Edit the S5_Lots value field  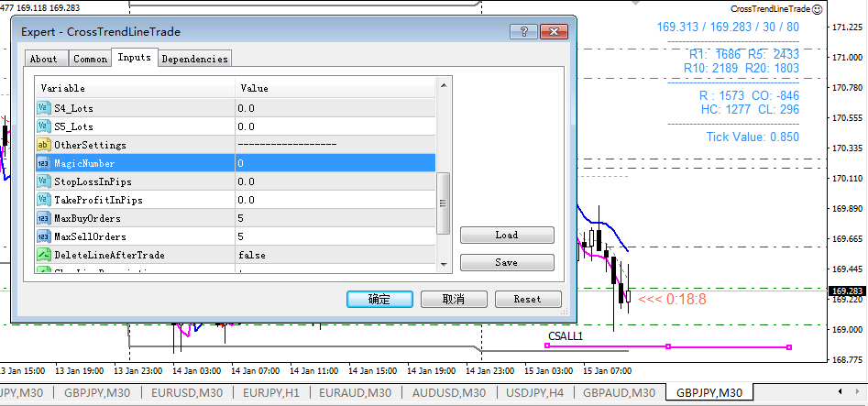coord(335,126)
